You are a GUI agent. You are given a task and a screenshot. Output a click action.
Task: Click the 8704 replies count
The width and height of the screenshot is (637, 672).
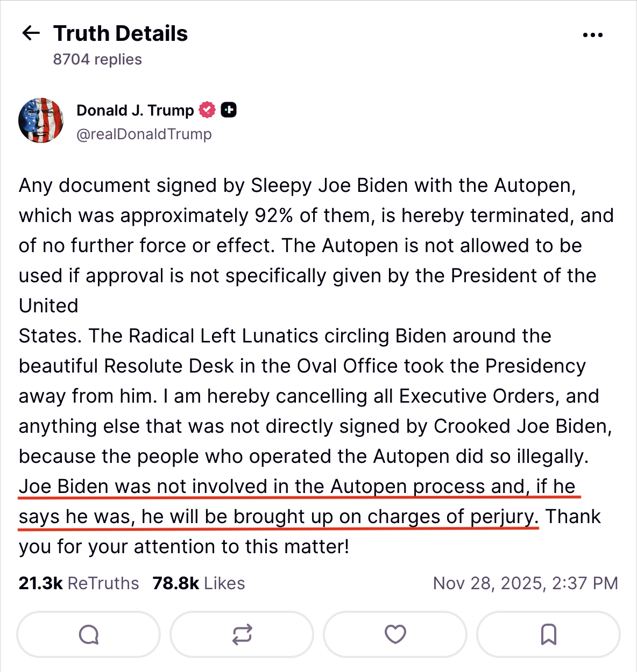coord(97,59)
